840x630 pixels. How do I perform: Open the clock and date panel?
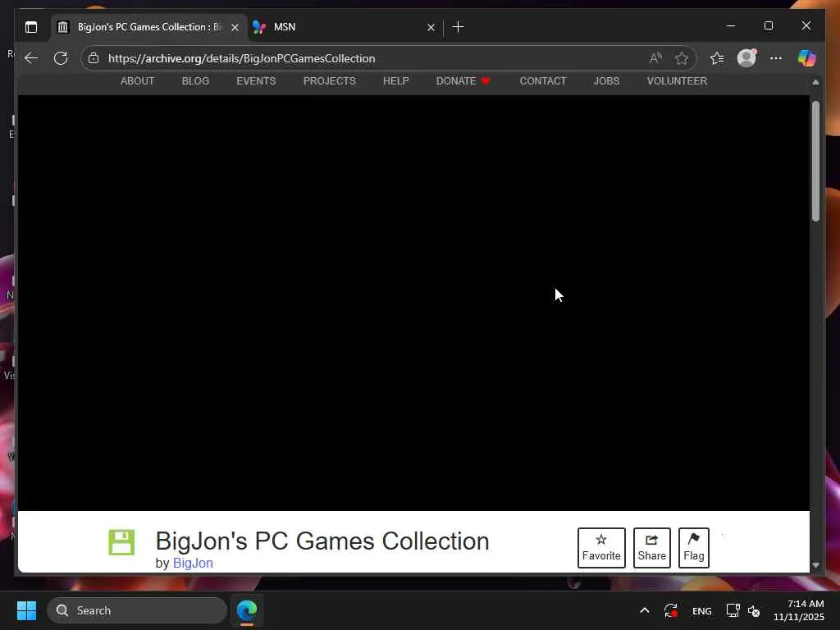(x=798, y=610)
